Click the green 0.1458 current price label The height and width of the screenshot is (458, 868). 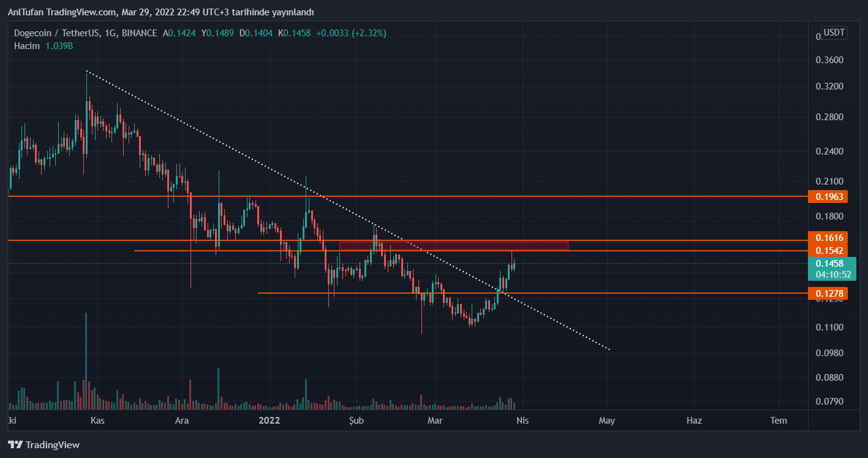click(830, 264)
